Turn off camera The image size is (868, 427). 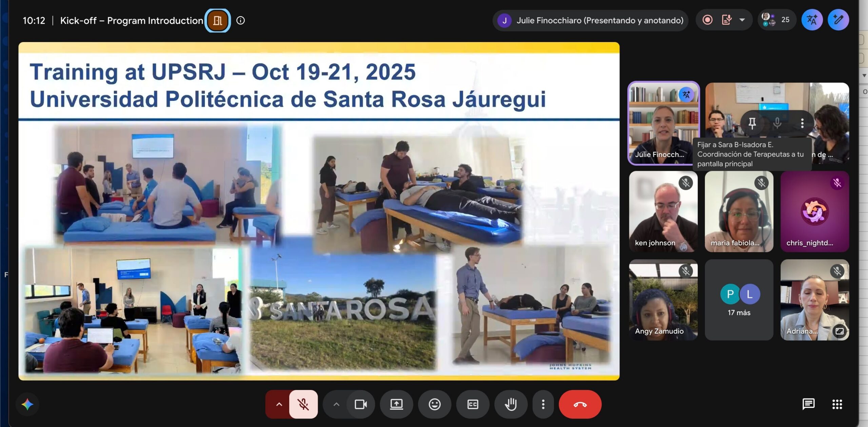pos(361,404)
